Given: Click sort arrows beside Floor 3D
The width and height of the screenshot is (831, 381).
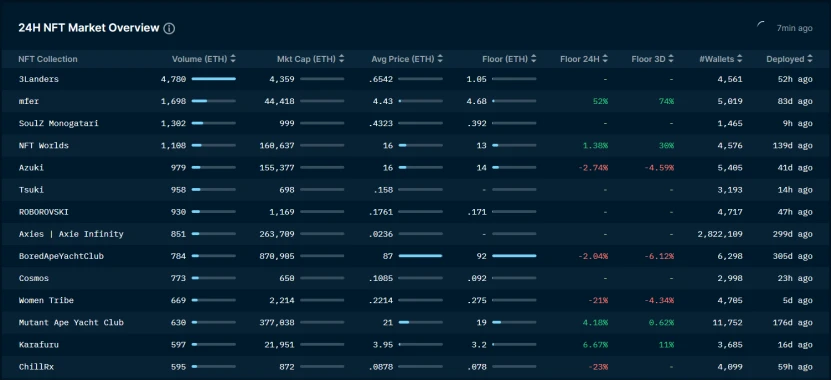Looking at the screenshot, I should tap(671, 59).
